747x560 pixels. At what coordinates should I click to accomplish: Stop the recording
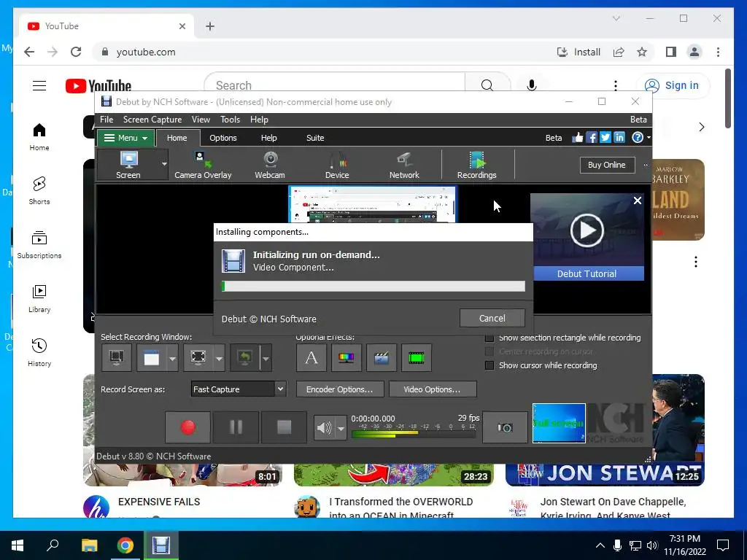point(284,427)
